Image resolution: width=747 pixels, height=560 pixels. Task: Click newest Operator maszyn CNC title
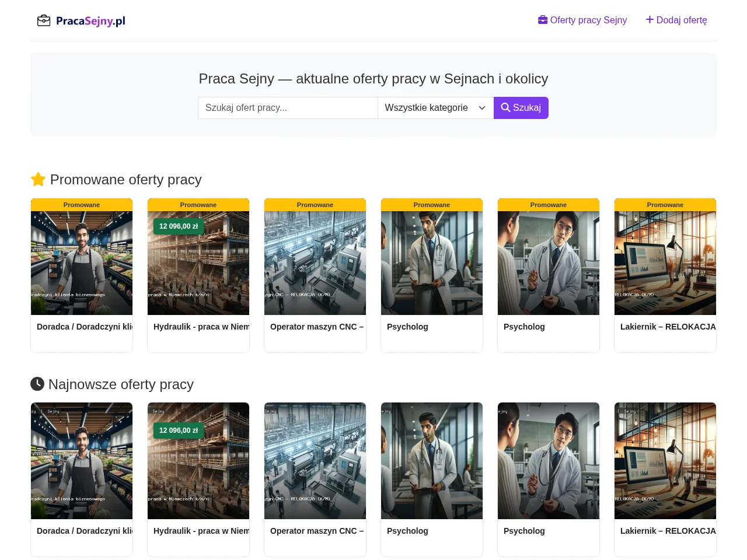point(317,531)
